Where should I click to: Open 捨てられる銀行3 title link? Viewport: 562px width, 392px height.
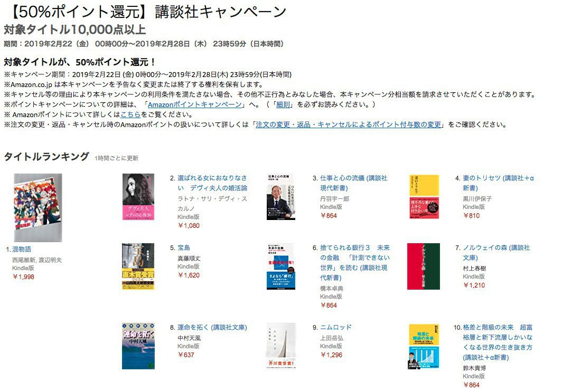pyautogui.click(x=355, y=263)
